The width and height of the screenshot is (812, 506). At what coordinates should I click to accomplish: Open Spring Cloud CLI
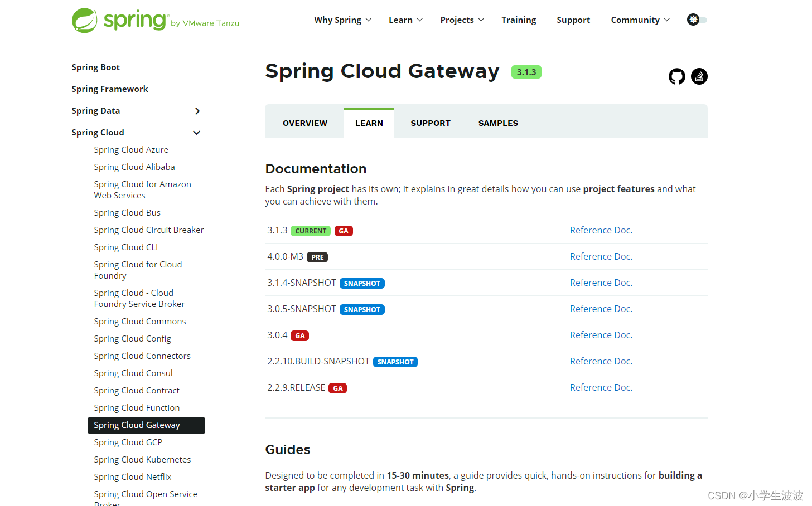(126, 247)
